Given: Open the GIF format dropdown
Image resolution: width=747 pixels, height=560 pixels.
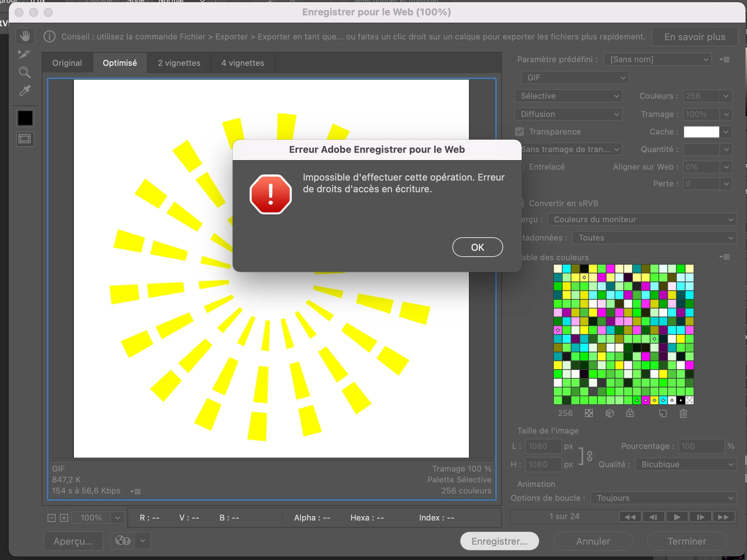Looking at the screenshot, I should (575, 77).
